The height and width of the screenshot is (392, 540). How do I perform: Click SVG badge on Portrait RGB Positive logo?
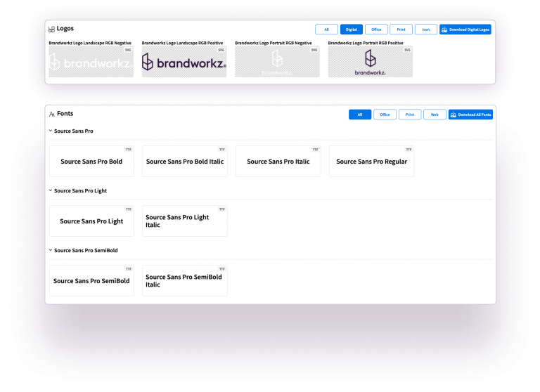point(407,50)
